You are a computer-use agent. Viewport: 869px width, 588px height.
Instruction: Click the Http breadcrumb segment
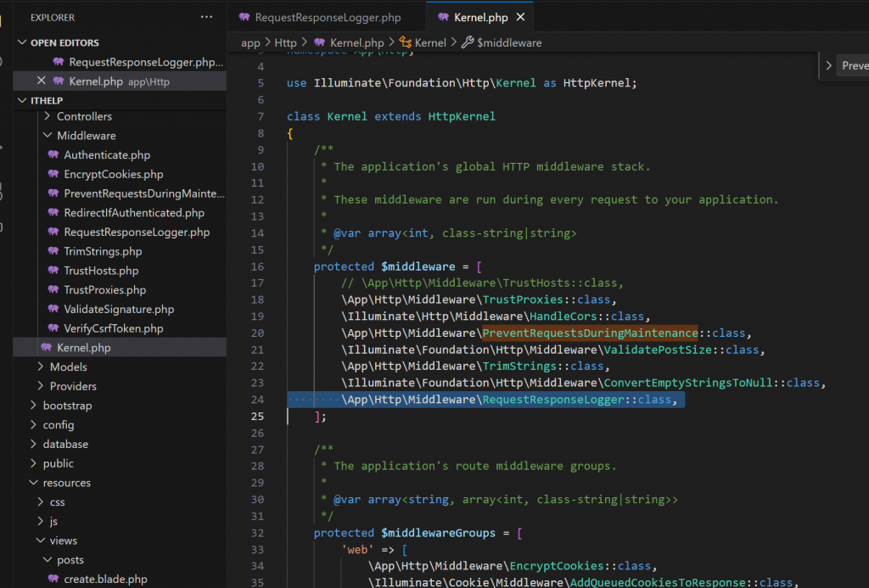click(x=285, y=42)
